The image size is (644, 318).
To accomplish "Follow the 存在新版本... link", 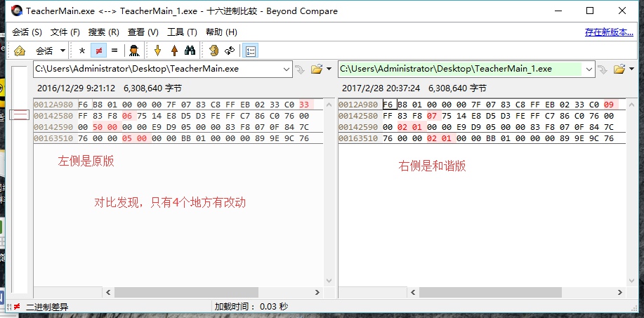I will pyautogui.click(x=609, y=32).
